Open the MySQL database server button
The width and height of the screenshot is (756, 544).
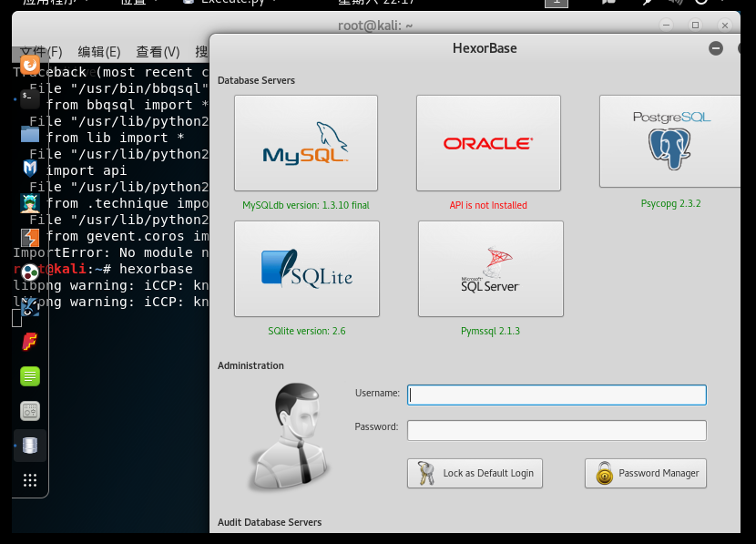pos(306,143)
